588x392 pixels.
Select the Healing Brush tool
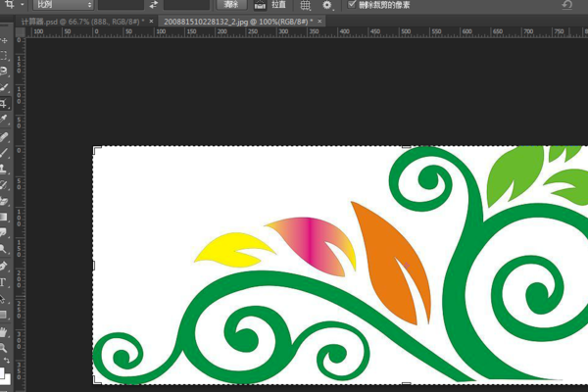tap(4, 137)
